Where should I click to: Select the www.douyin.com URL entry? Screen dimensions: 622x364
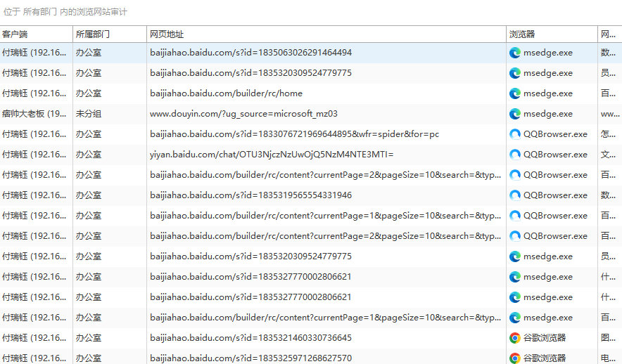point(243,114)
